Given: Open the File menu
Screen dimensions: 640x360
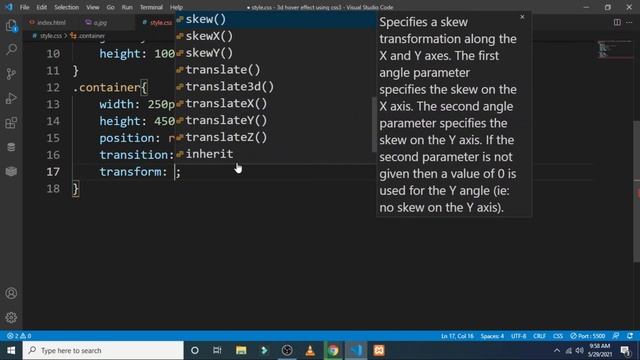Looking at the screenshot, I should tap(24, 7).
